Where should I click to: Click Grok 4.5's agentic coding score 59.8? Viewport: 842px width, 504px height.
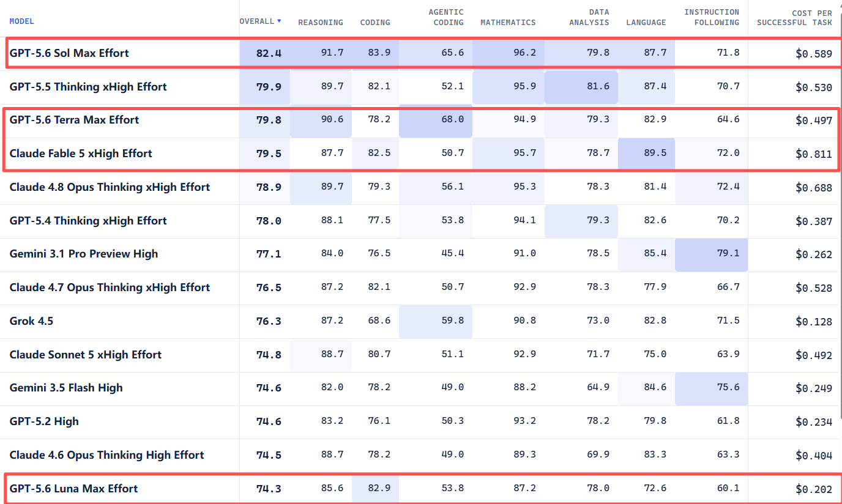[452, 321]
